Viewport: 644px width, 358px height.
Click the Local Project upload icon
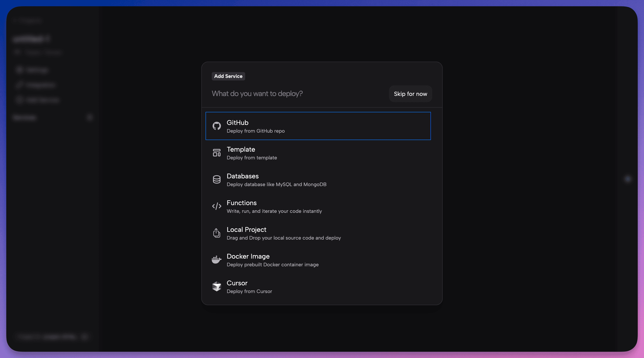point(217,233)
